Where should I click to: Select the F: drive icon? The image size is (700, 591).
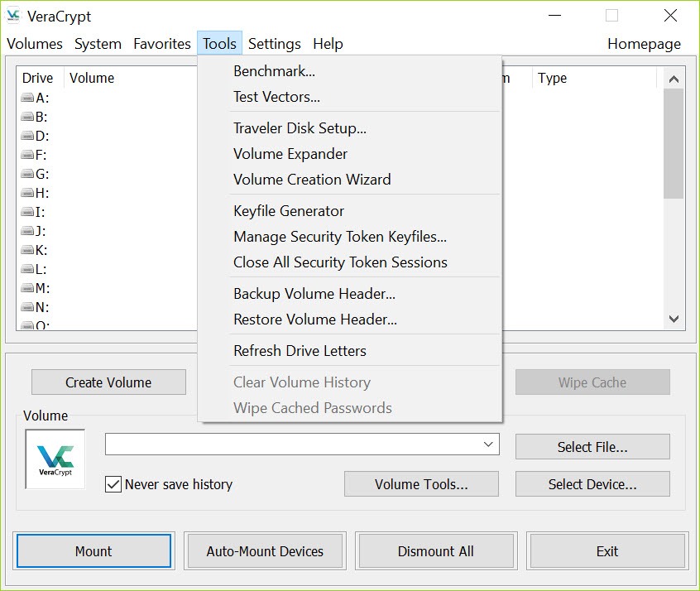tap(27, 155)
